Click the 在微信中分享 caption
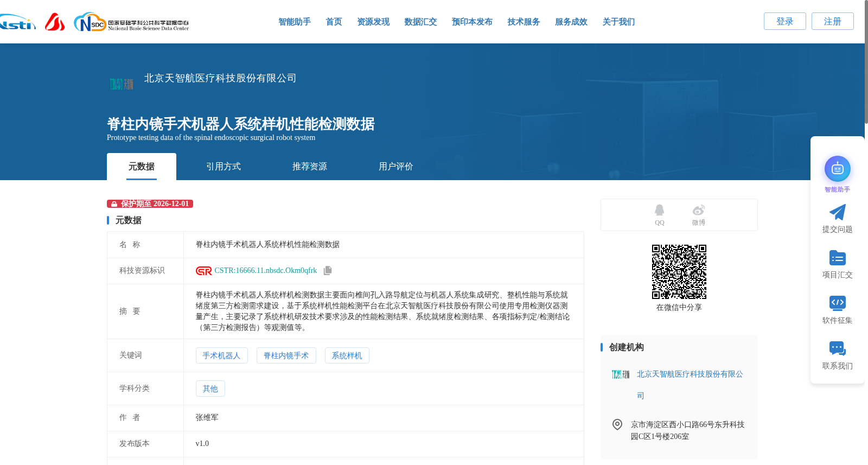Screen dimensions: 868x465 (679, 307)
